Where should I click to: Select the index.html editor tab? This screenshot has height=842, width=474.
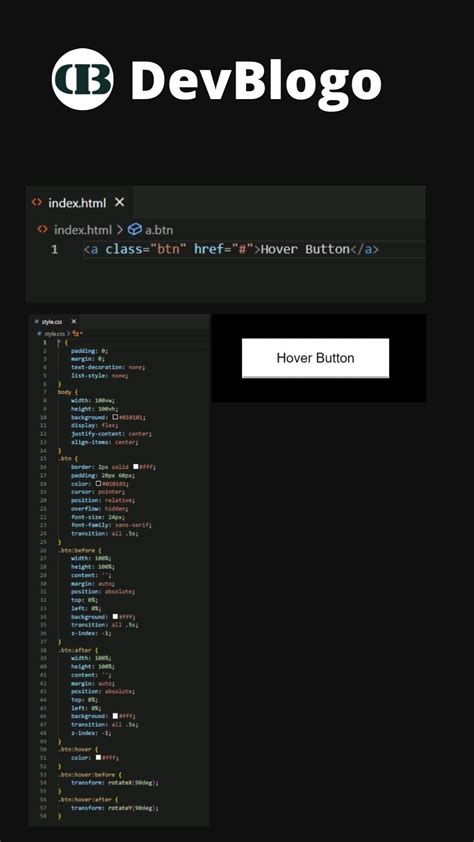78,202
